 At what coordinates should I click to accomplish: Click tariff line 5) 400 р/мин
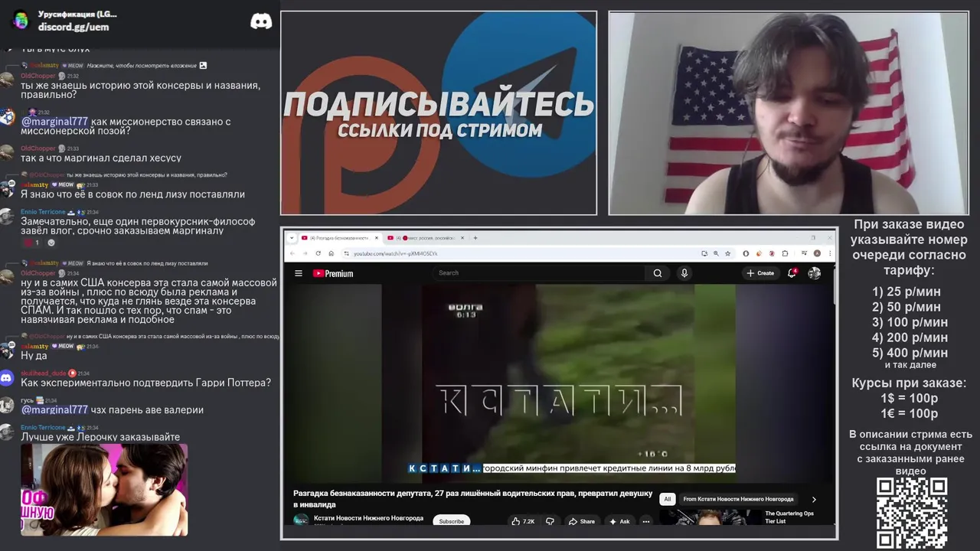(x=910, y=353)
